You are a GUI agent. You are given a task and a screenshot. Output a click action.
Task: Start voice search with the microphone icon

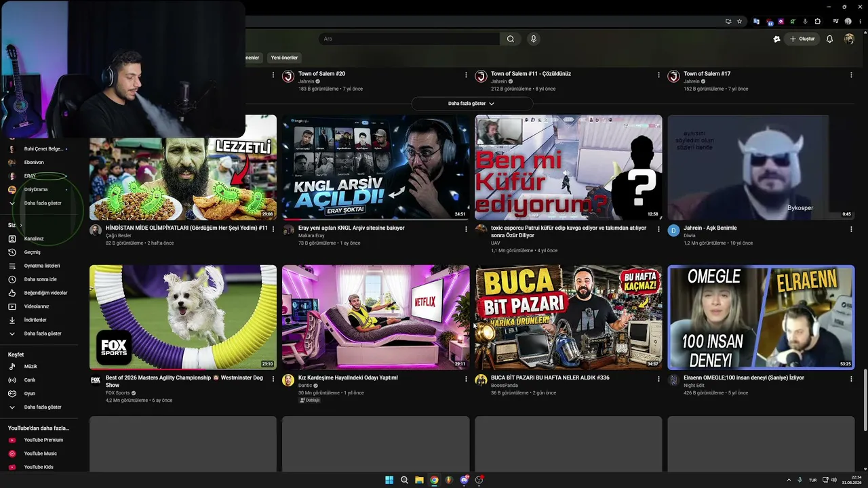pyautogui.click(x=534, y=39)
